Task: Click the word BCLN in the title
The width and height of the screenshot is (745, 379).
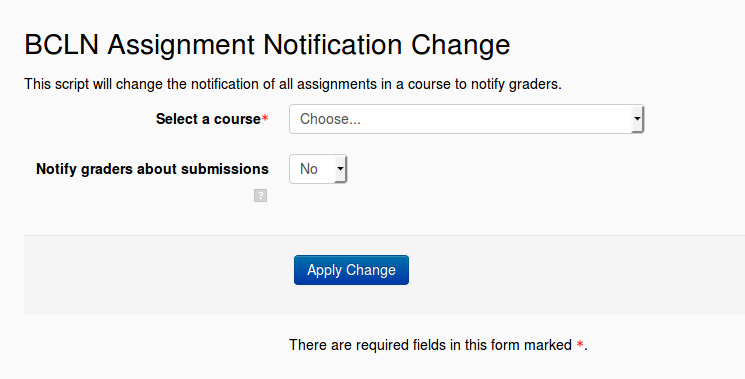Action: [x=62, y=45]
